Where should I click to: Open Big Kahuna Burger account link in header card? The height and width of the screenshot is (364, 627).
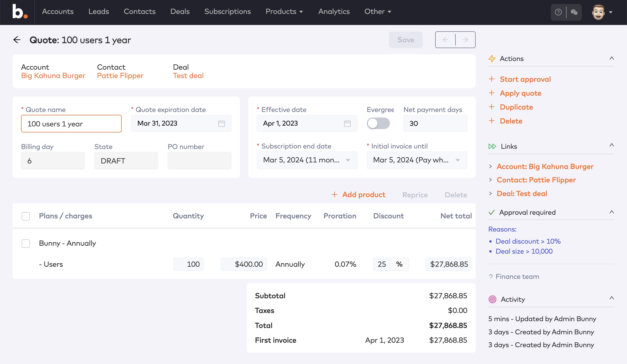[53, 76]
